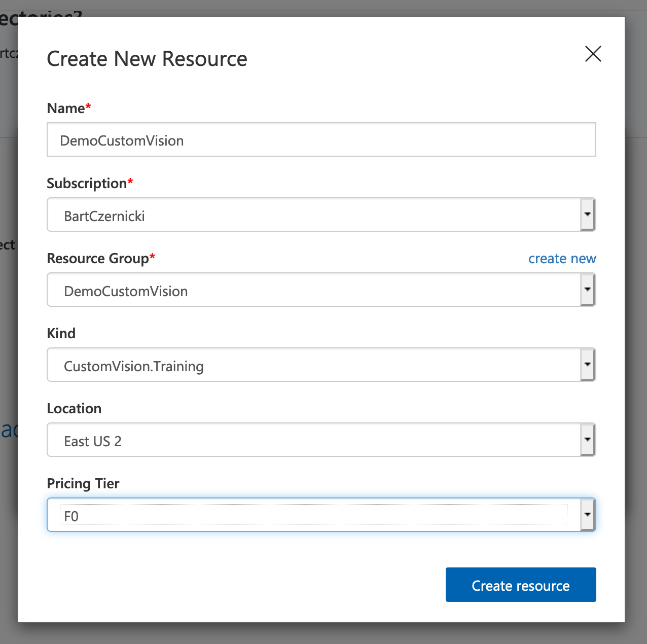
Task: Click the Resource Group dropdown arrow
Action: pyautogui.click(x=587, y=290)
